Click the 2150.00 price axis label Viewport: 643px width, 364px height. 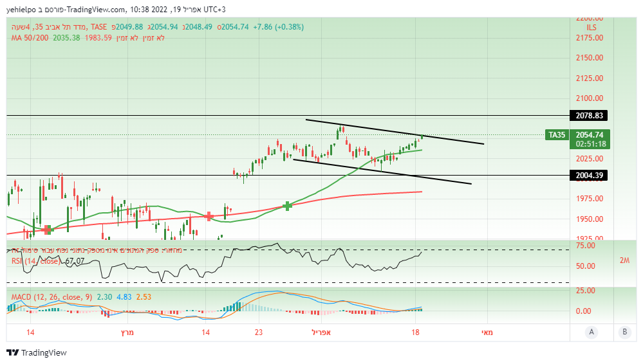[x=590, y=58]
